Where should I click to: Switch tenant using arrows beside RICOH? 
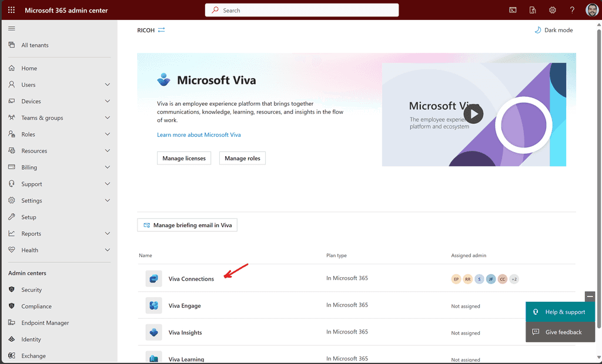pyautogui.click(x=161, y=30)
